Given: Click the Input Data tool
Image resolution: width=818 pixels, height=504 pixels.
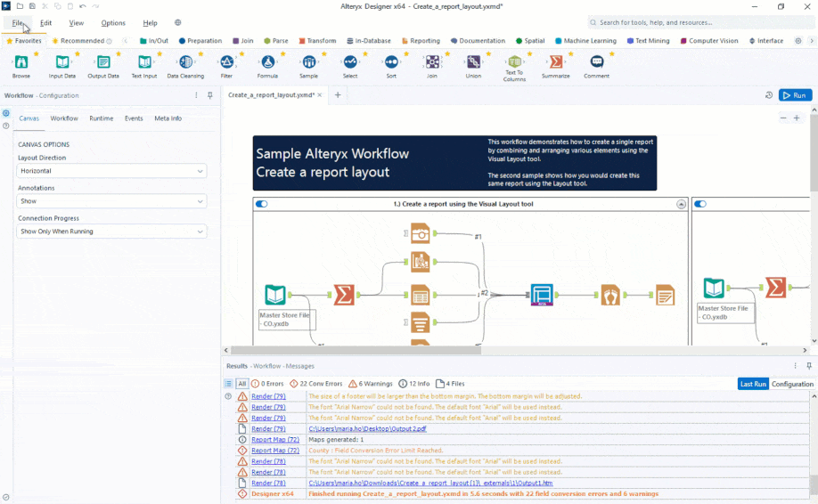Looking at the screenshot, I should [x=62, y=62].
